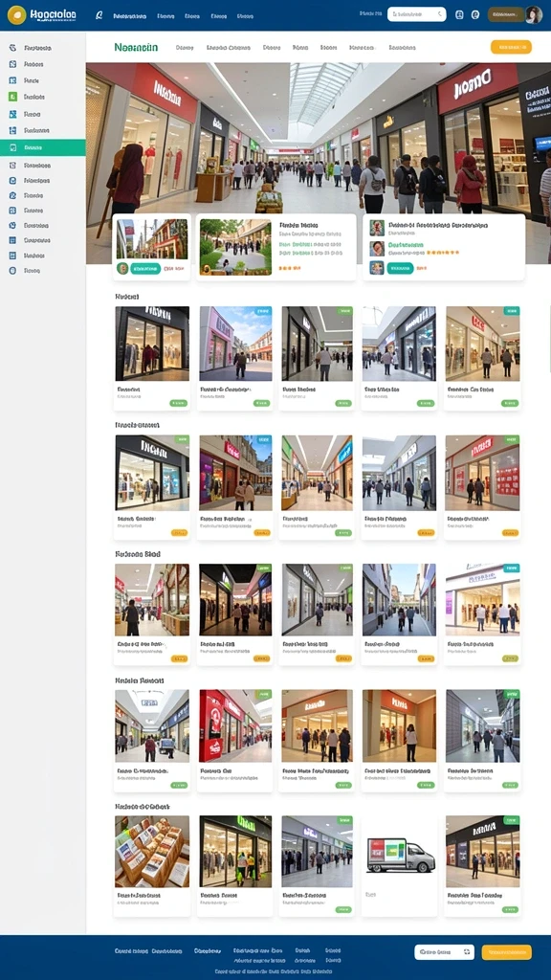Click the square icon right of search box

pyautogui.click(x=459, y=14)
